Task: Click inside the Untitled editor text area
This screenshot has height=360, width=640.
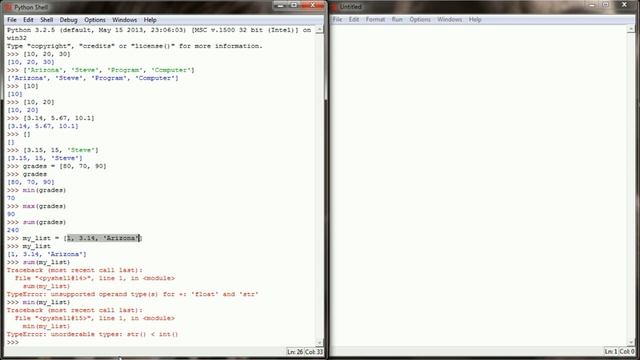Action: [x=479, y=186]
